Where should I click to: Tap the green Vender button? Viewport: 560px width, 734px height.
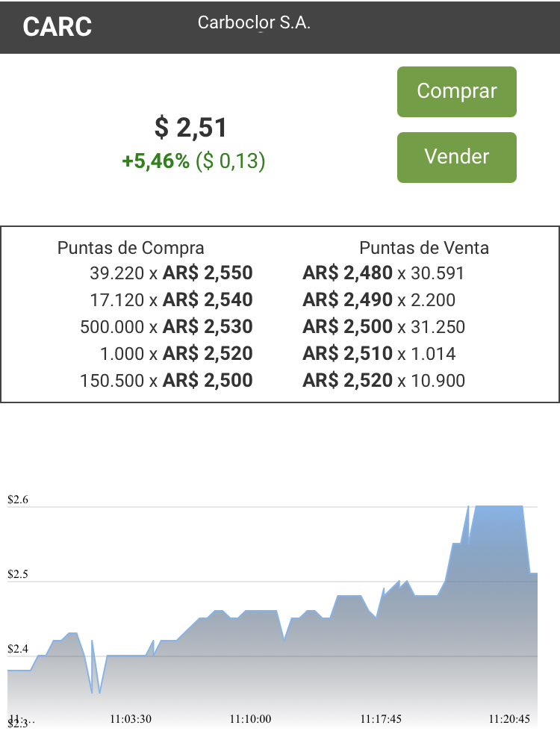pyautogui.click(x=456, y=158)
